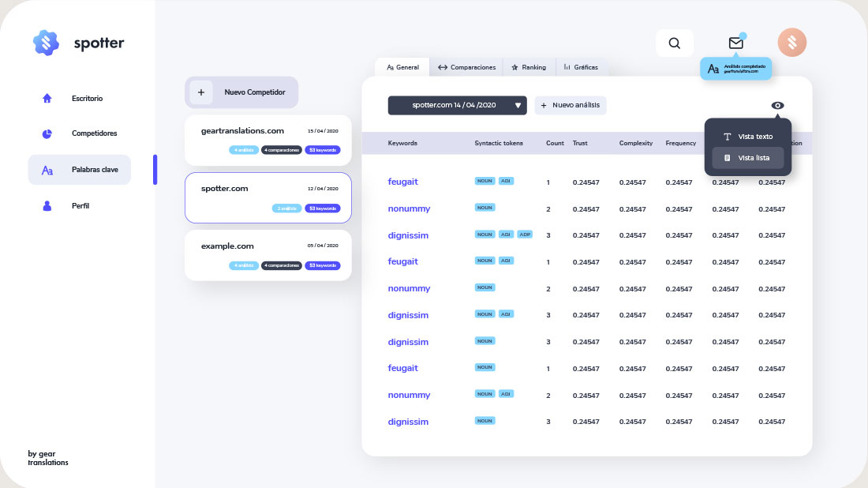Click the search magnifier icon

coord(674,43)
